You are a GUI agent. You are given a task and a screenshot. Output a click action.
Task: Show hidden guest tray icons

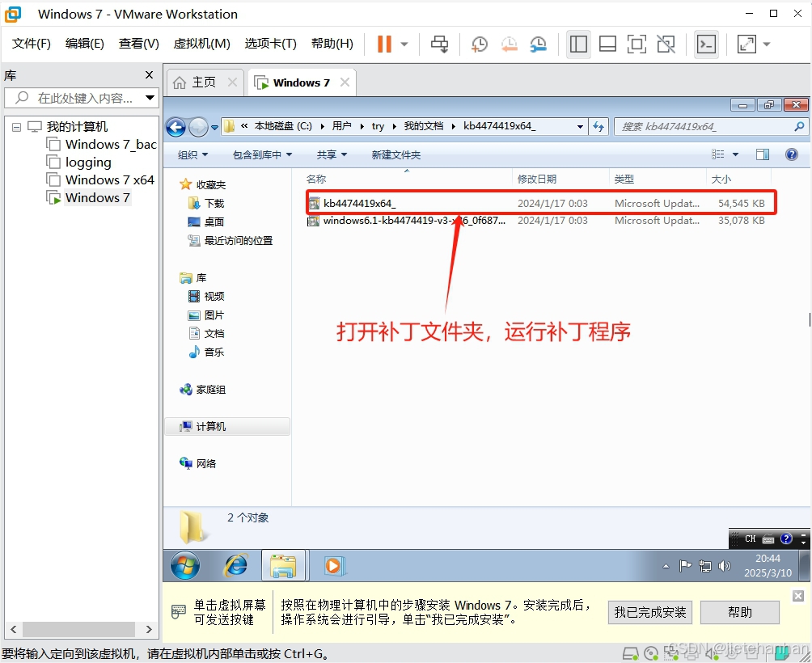(x=666, y=566)
